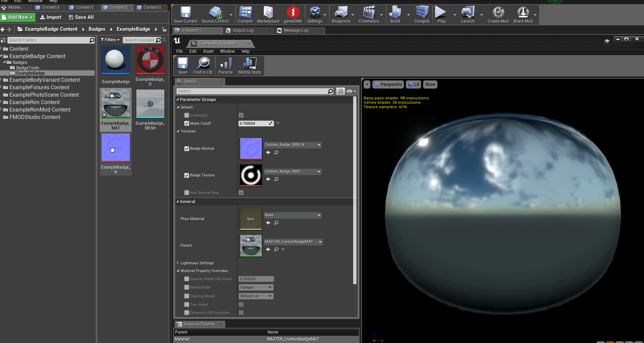This screenshot has height=343, width=644.
Task: Uncheck the Badge Normal parameter
Action: [187, 149]
